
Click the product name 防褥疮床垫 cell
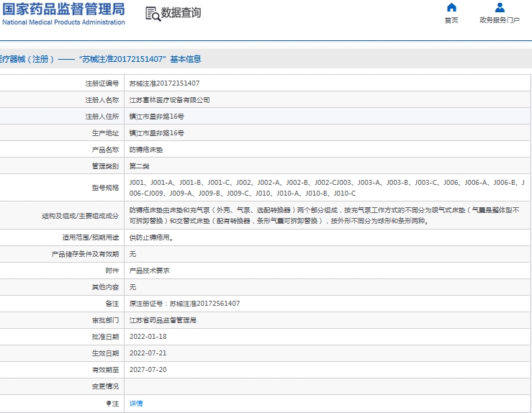pos(146,150)
